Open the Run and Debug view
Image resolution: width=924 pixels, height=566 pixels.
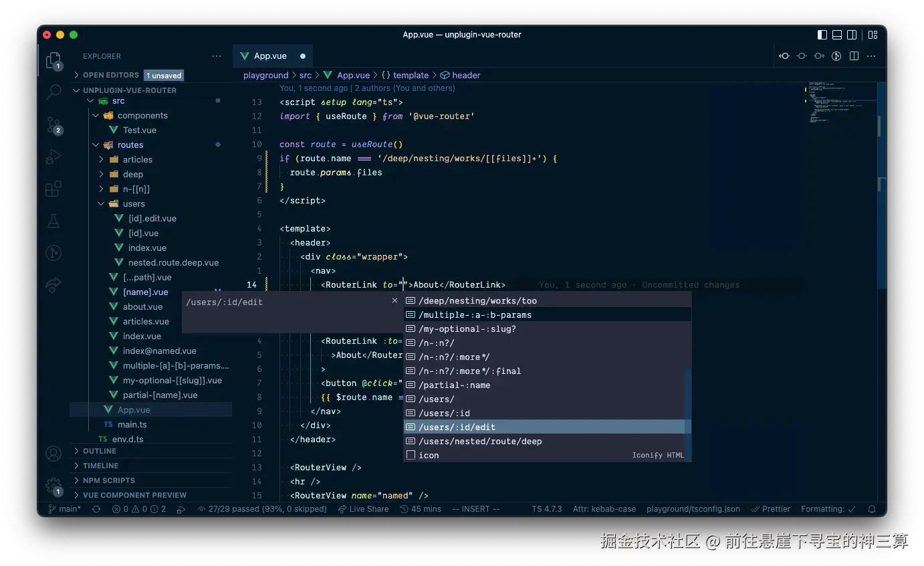coord(53,157)
